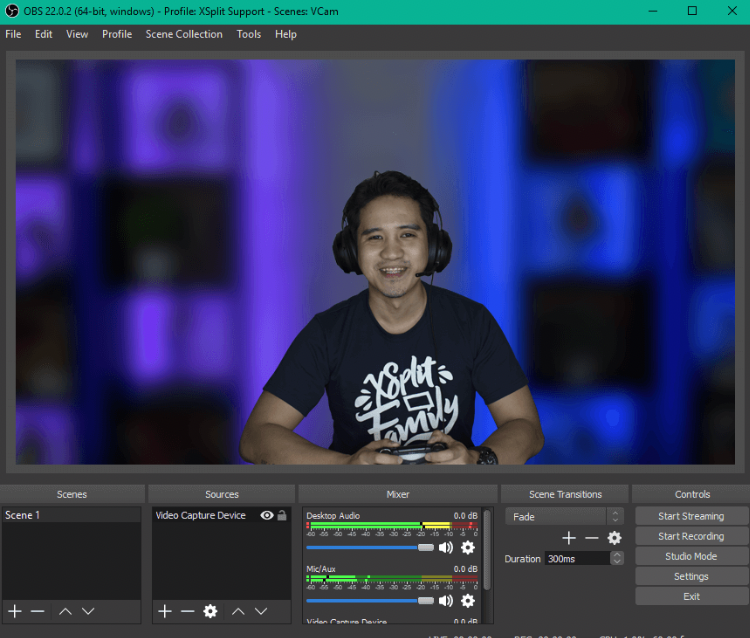750x638 pixels.
Task: Open Mic/Aux settings gear
Action: (468, 600)
